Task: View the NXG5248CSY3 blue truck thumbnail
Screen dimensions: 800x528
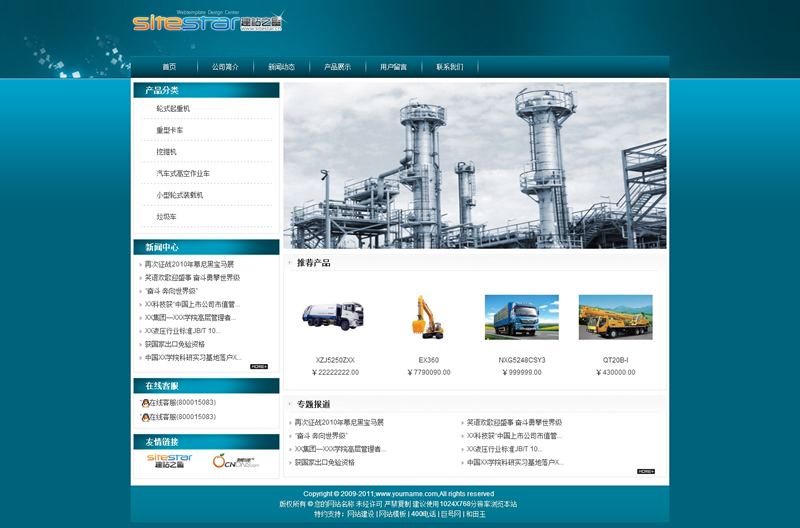Action: point(521,316)
